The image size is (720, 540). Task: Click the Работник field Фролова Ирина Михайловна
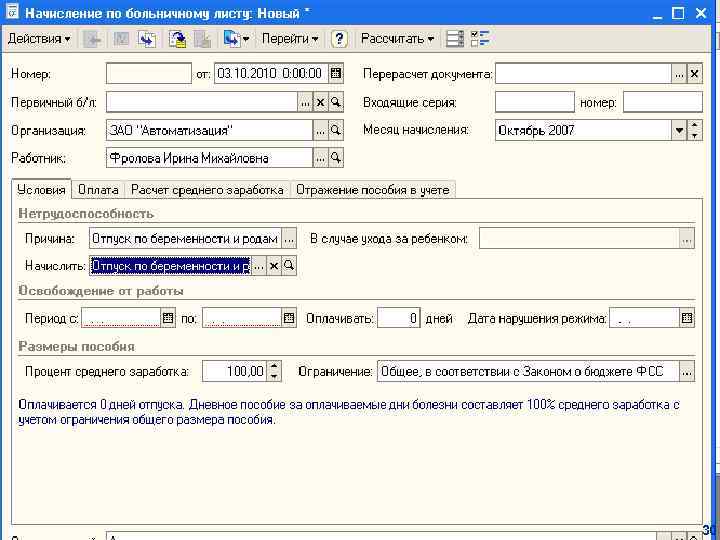tap(209, 158)
